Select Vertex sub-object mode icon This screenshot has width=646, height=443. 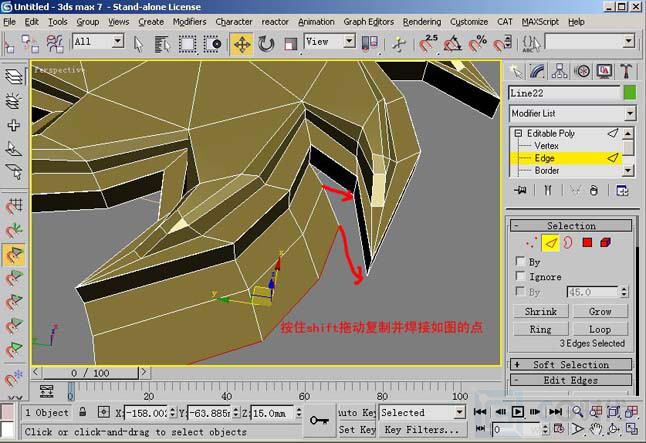531,243
